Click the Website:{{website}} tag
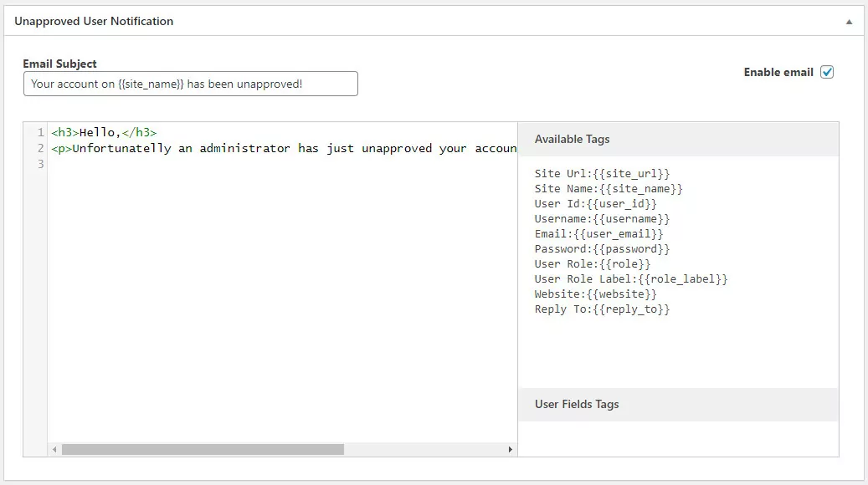 [x=596, y=294]
